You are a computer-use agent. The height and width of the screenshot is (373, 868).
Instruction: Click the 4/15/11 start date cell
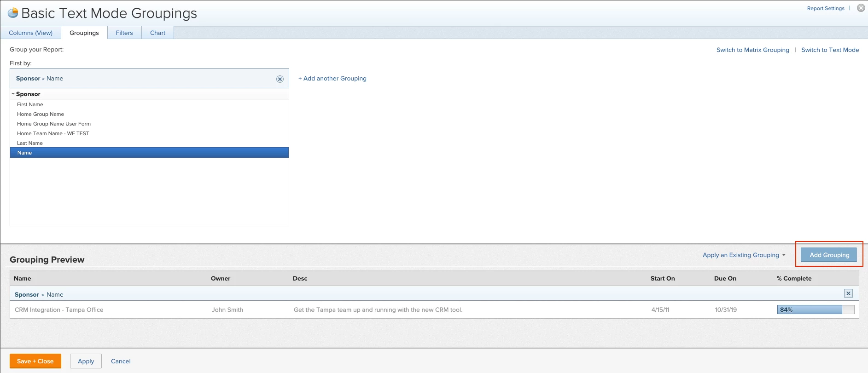(x=660, y=310)
